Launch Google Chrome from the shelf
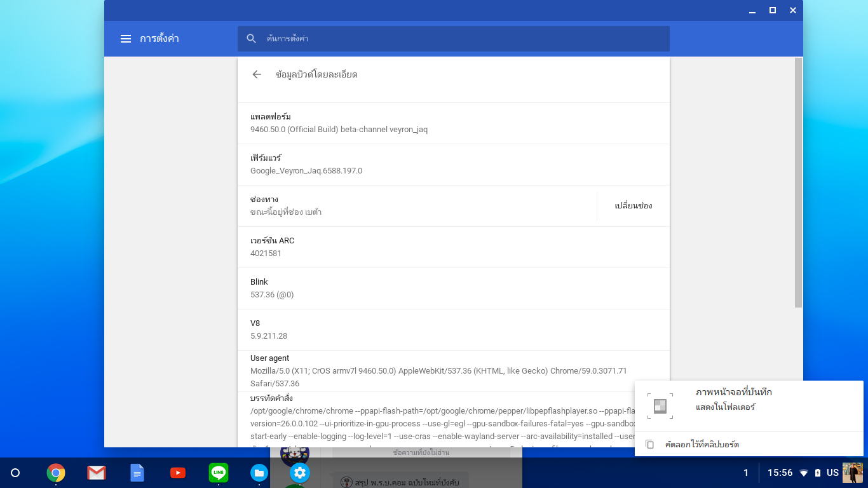This screenshot has width=868, height=488. point(56,473)
